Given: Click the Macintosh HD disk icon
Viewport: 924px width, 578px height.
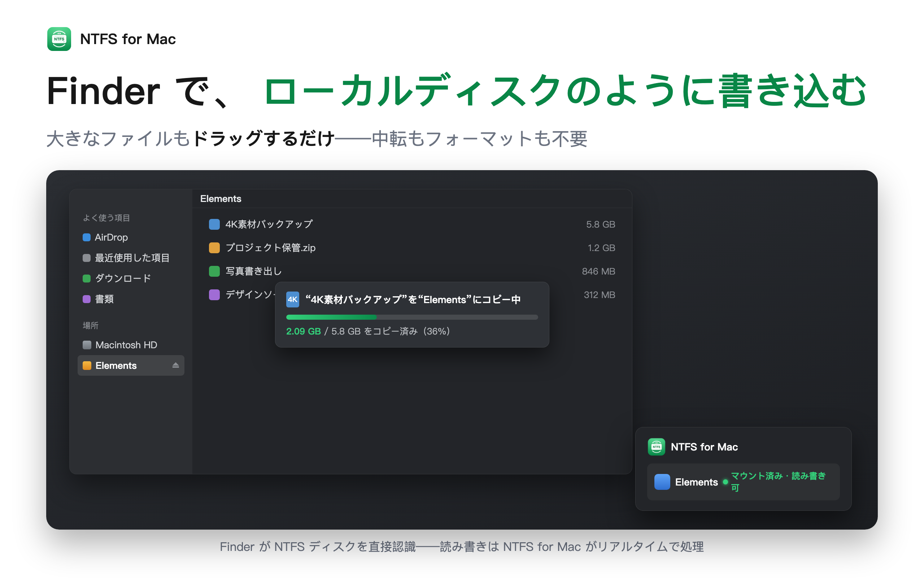Looking at the screenshot, I should pos(87,345).
